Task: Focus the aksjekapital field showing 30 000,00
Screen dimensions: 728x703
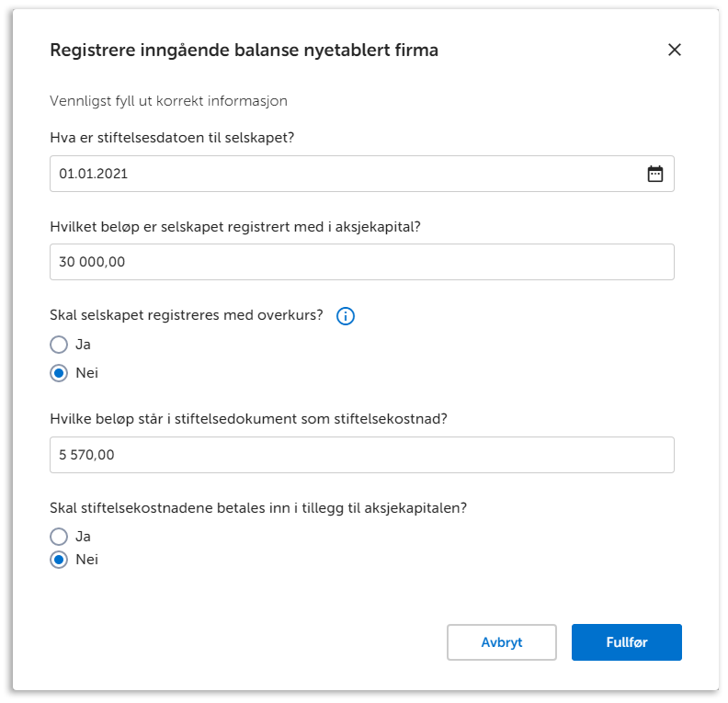Action: pos(361,262)
